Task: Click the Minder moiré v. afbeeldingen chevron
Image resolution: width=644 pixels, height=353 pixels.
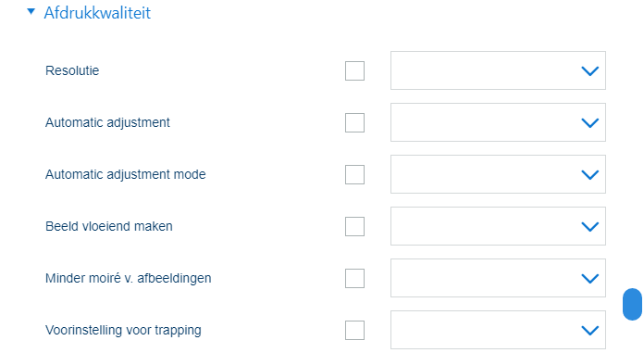Action: pos(589,279)
